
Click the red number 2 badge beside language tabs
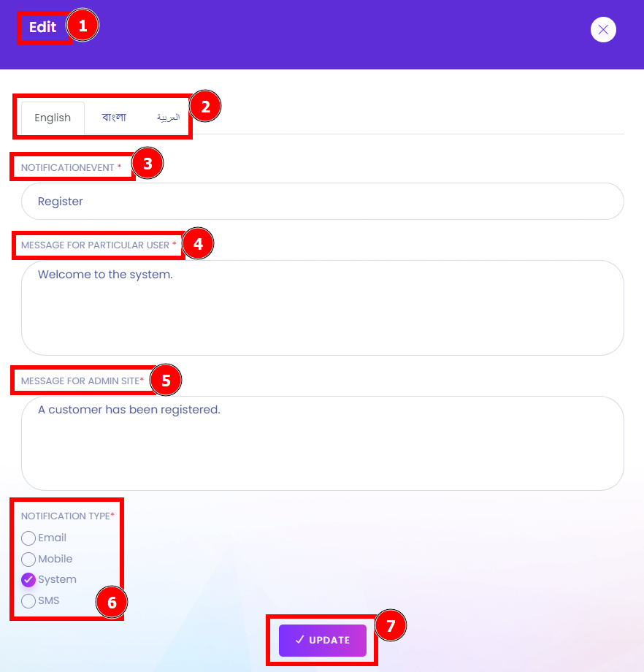(205, 107)
